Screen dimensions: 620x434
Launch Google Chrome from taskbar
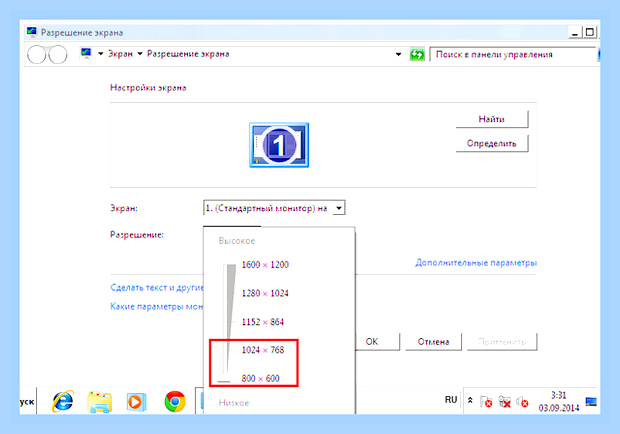(175, 402)
